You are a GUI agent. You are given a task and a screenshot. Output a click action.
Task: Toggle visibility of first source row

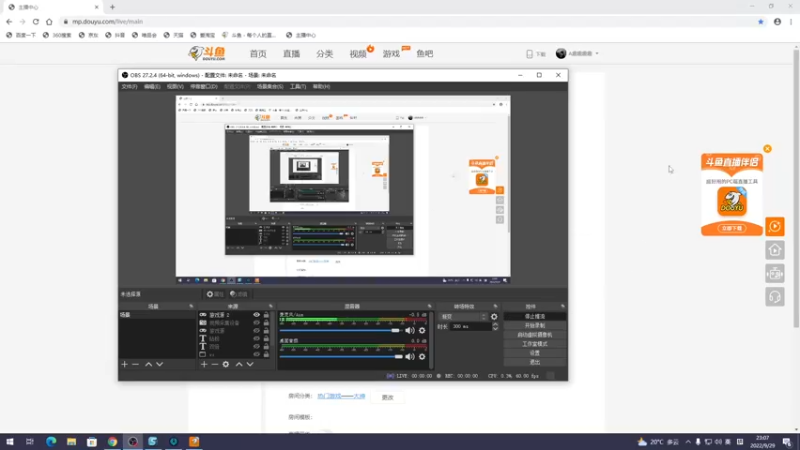point(257,315)
